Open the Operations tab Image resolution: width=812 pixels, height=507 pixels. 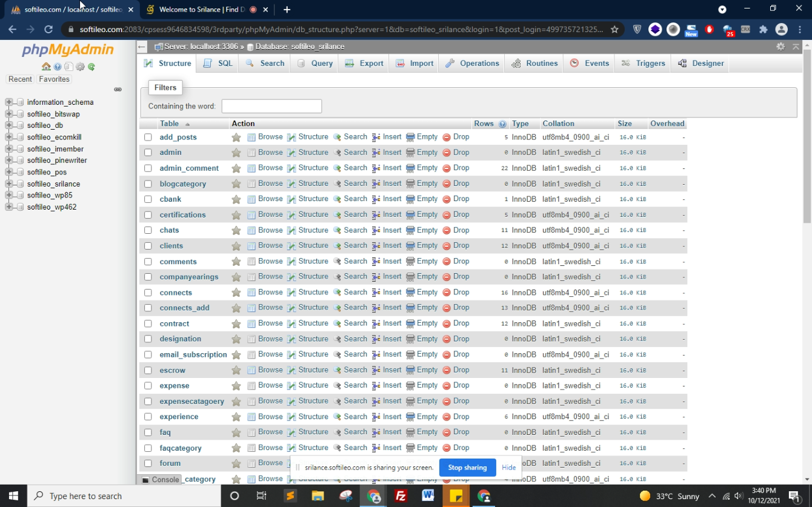472,63
